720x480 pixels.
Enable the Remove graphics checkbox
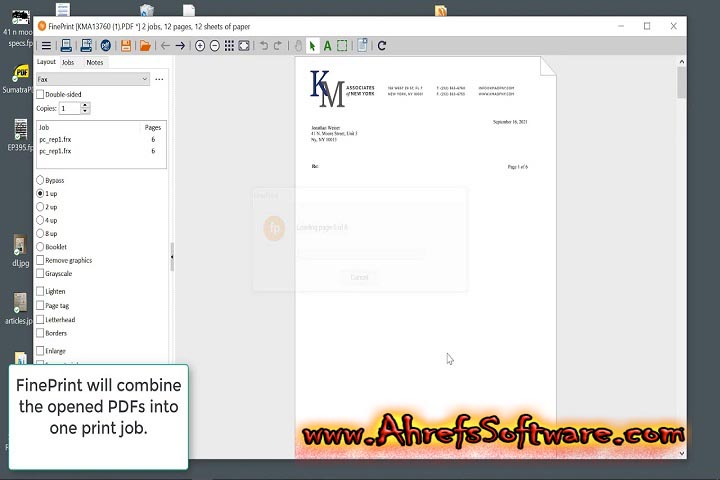click(x=40, y=260)
